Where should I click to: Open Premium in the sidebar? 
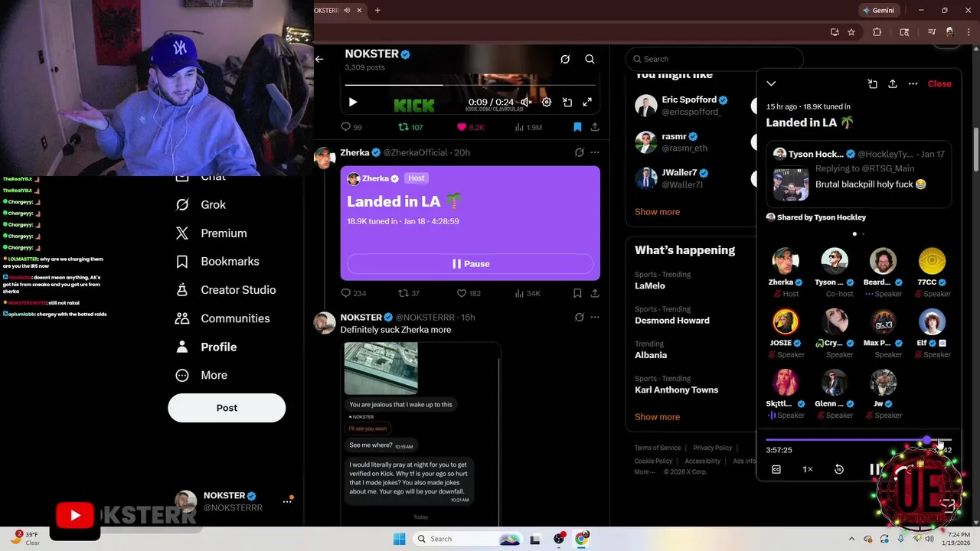pos(211,233)
